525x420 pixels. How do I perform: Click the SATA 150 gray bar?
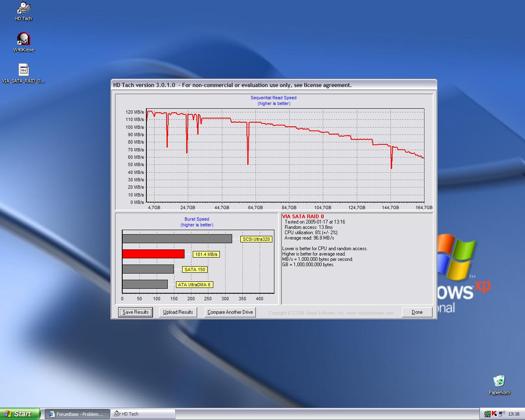point(148,269)
